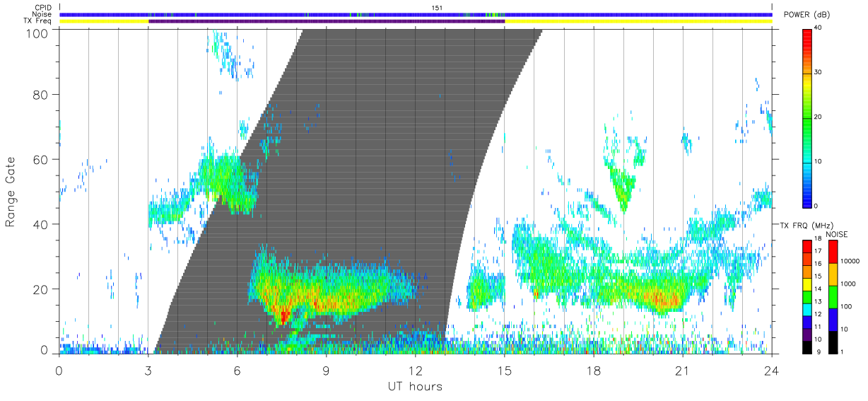Screen dimensions: 868x401
Task: Click the '15' UT hours tick label
Action: 505,370
